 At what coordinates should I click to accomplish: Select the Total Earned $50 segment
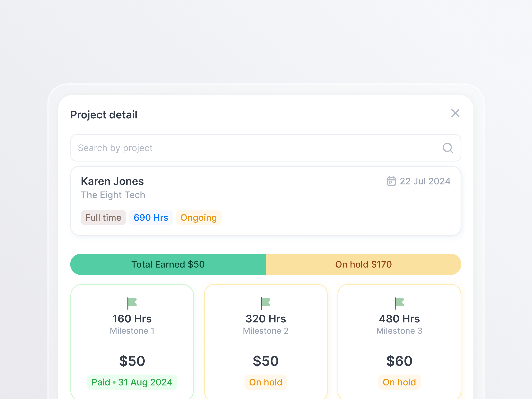tap(168, 264)
